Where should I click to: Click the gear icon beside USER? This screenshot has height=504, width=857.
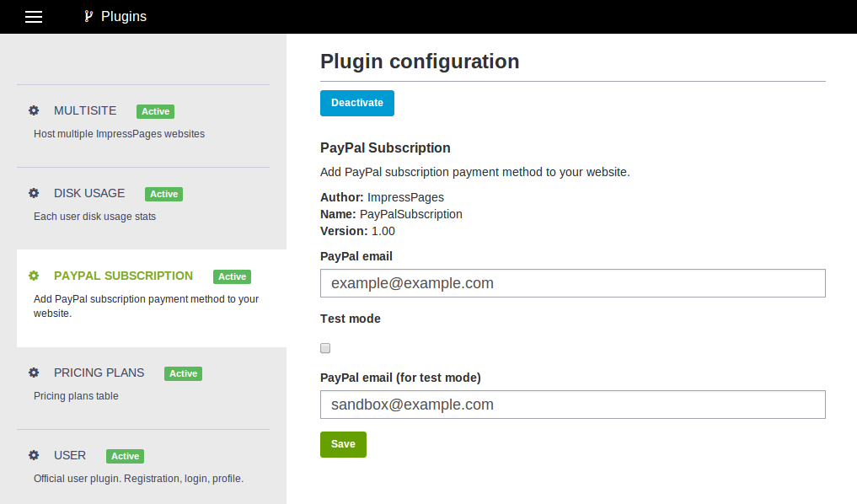tap(34, 455)
